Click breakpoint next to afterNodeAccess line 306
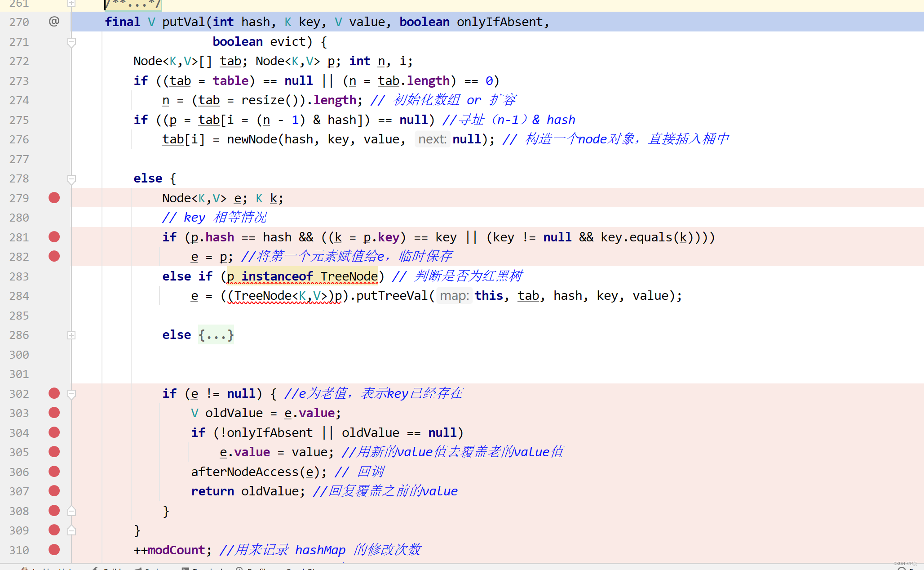This screenshot has width=924, height=570. coord(54,472)
